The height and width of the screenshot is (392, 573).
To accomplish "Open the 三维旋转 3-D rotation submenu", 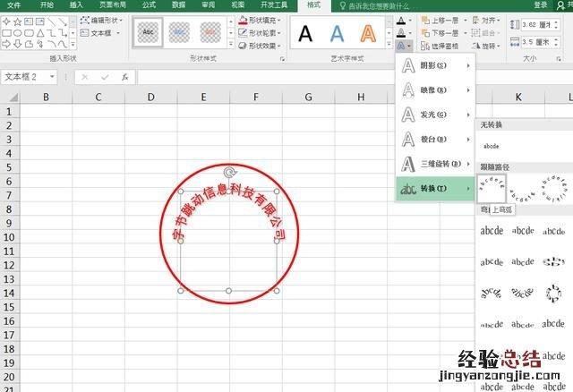I will tap(436, 164).
